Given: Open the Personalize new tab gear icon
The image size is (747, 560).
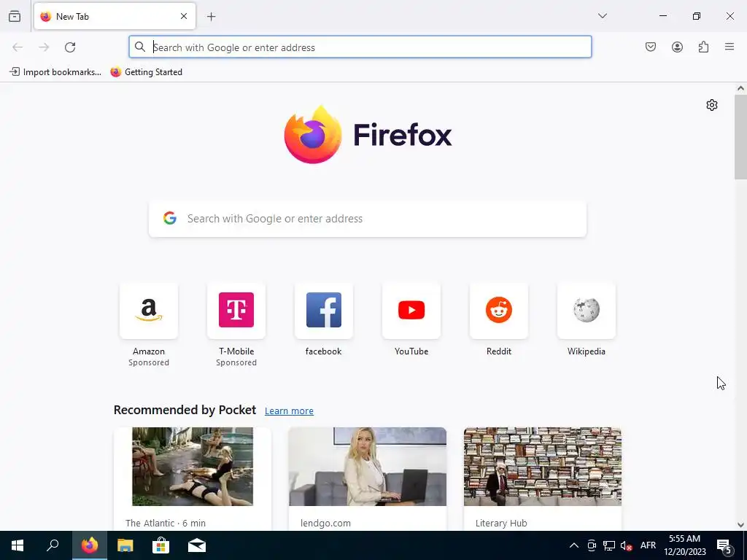Looking at the screenshot, I should (x=712, y=105).
